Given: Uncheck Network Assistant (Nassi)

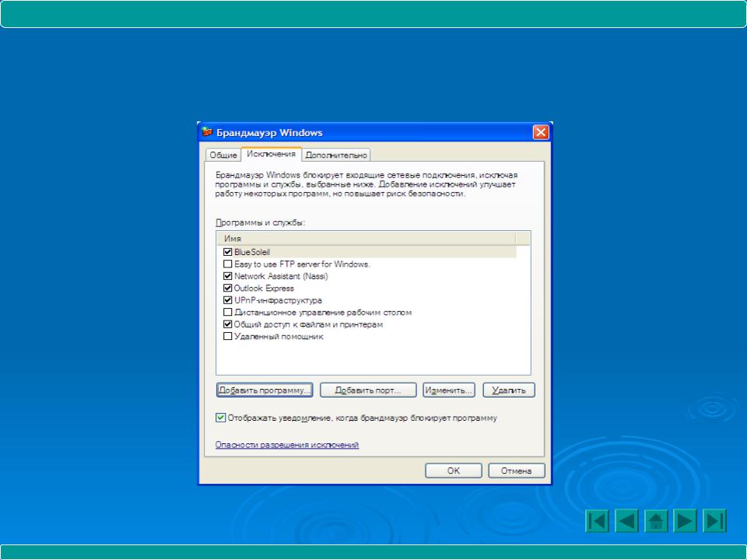Looking at the screenshot, I should [x=228, y=275].
